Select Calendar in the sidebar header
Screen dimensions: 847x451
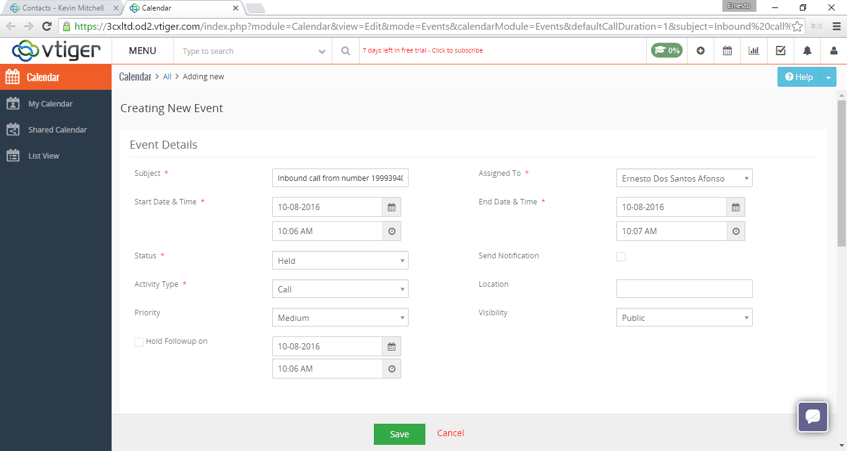point(56,77)
